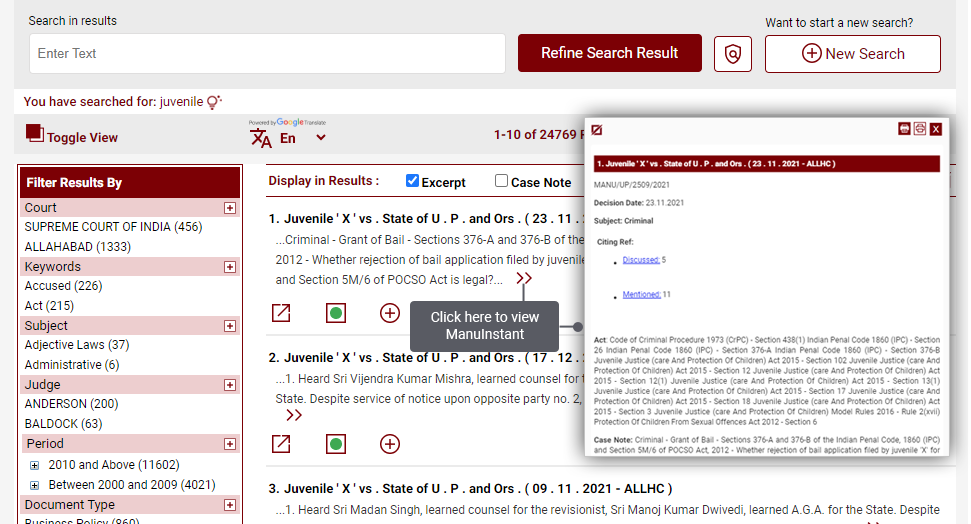Expand the Court filter section
The width and height of the screenshot is (971, 524).
(x=230, y=208)
